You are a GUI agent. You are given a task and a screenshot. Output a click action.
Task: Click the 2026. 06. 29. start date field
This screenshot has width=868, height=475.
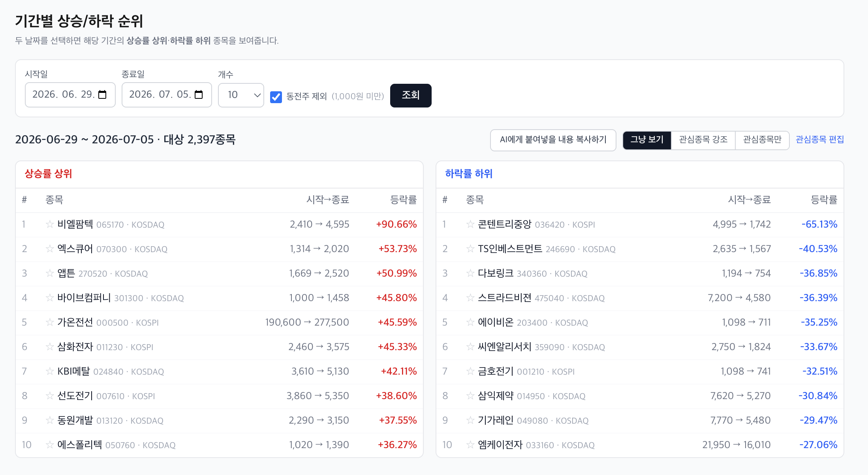click(70, 95)
